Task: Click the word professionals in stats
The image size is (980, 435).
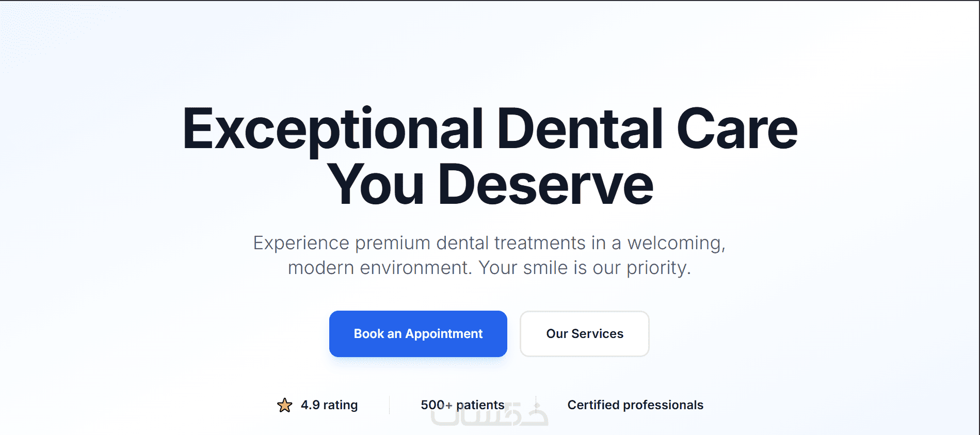Action: (x=663, y=405)
